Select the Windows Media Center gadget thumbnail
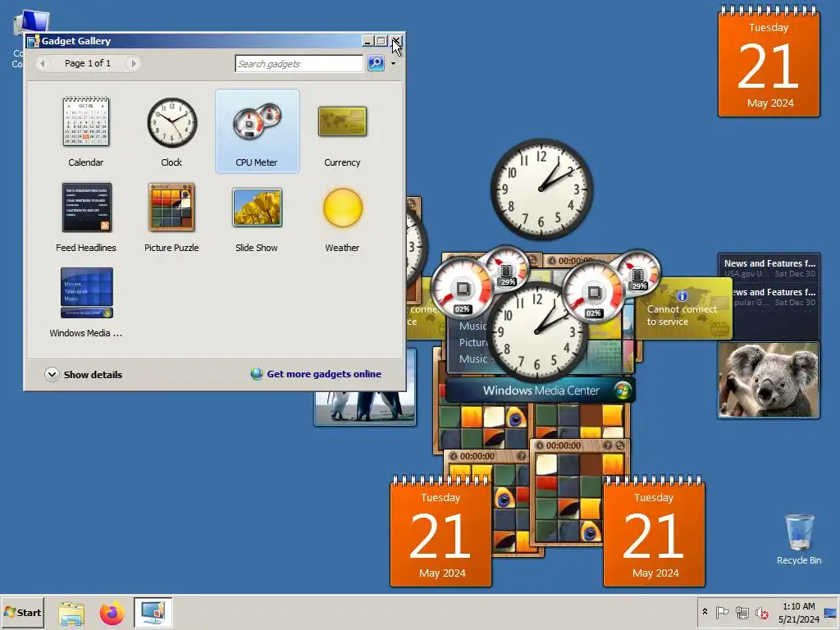This screenshot has height=630, width=840. pyautogui.click(x=86, y=293)
